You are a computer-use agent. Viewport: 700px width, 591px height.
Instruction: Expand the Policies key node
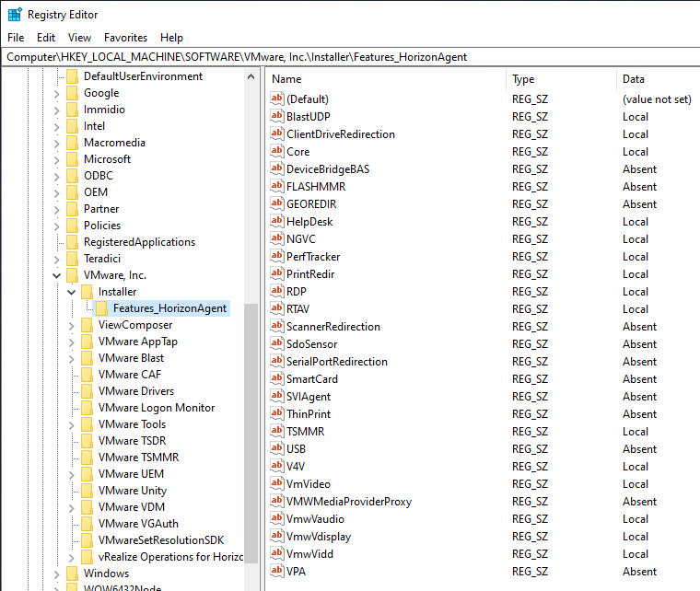[57, 226]
